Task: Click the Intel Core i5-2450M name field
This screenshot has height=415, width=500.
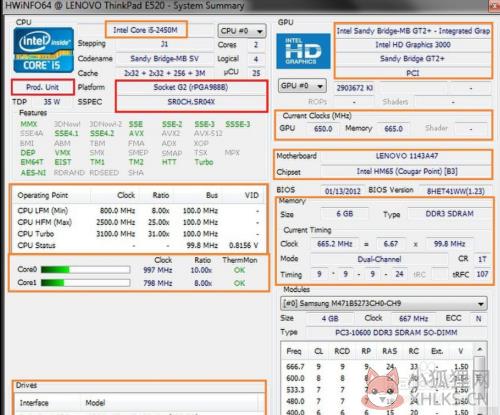Action: pos(145,30)
